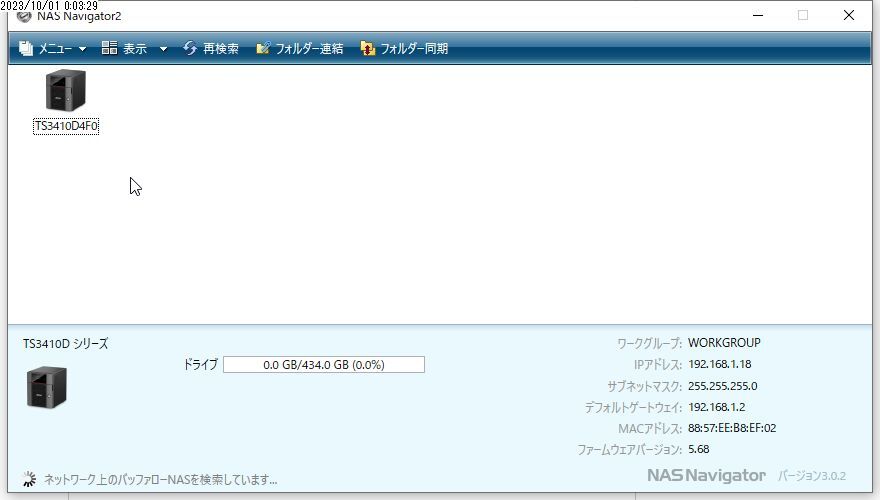Click the 表示 grid icon
This screenshot has height=500, width=880.
point(109,48)
